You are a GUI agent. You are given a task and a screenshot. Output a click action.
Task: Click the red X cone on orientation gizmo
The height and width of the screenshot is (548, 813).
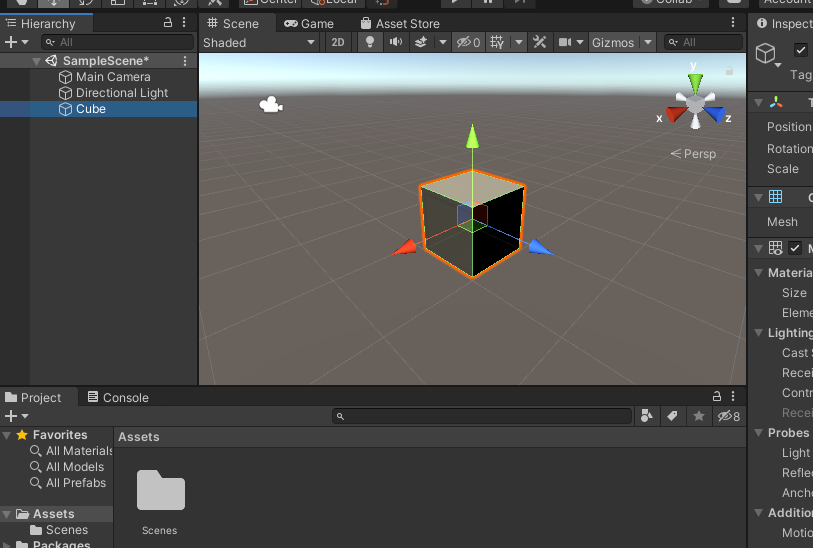click(676, 114)
